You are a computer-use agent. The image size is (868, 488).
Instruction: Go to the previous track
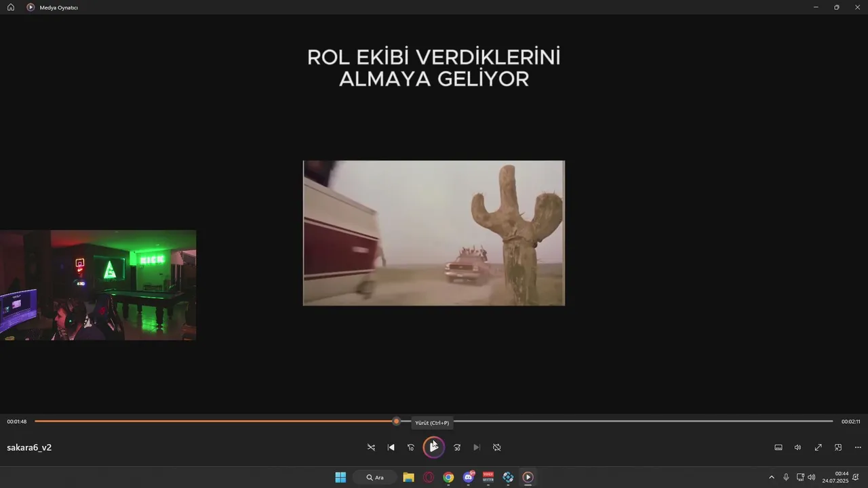[391, 447]
